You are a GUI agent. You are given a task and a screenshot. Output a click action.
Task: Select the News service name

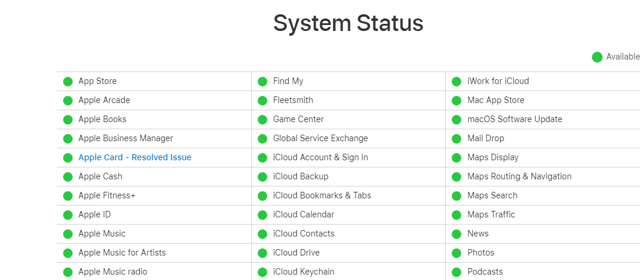point(478,234)
